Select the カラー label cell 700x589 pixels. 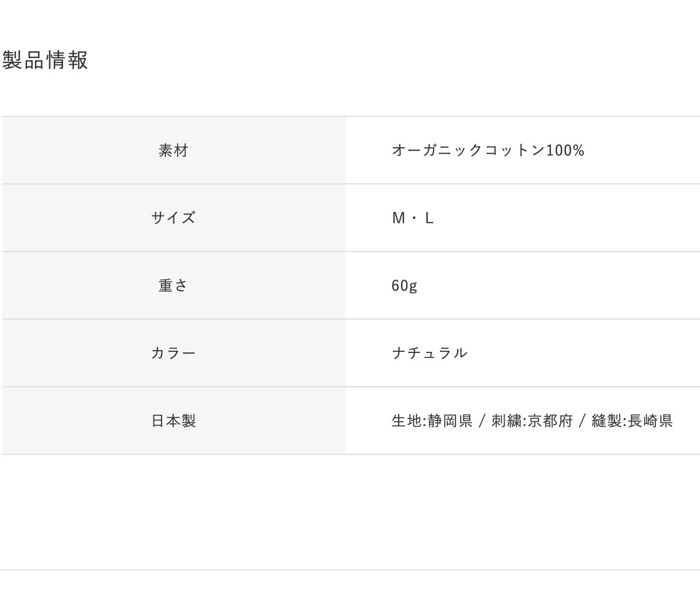(174, 354)
